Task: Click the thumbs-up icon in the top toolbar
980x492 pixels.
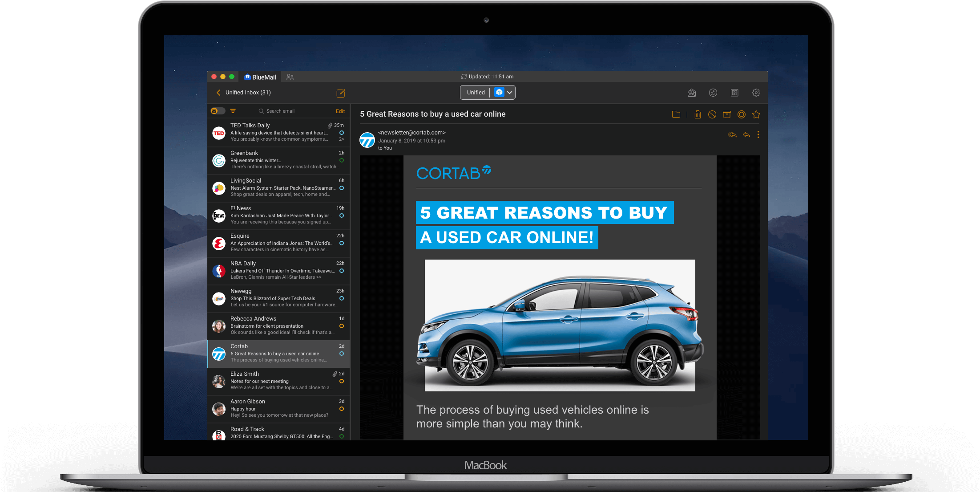Action: 713,93
